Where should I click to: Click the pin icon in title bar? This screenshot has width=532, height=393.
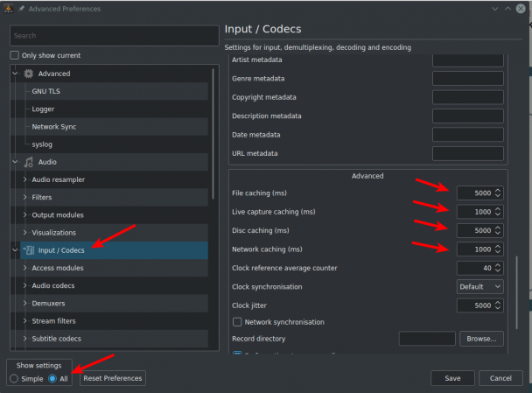coord(21,9)
